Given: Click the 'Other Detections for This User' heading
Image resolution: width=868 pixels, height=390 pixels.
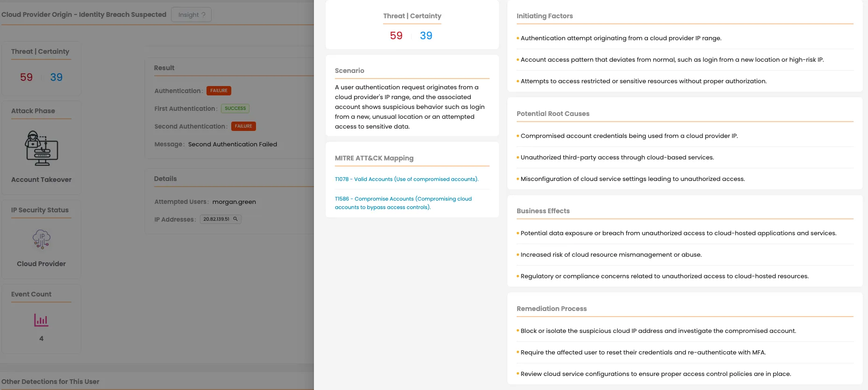Looking at the screenshot, I should point(50,382).
